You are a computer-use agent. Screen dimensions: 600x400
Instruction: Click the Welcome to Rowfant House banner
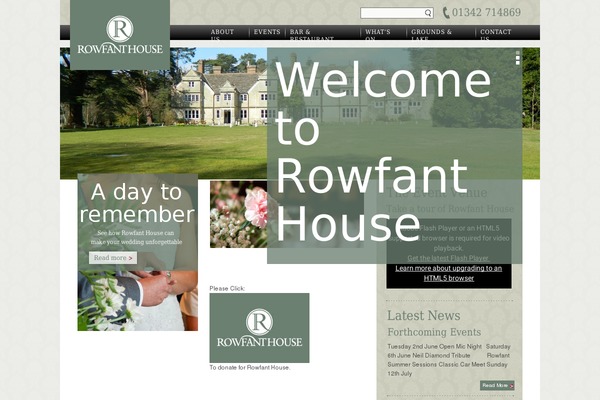point(394,155)
